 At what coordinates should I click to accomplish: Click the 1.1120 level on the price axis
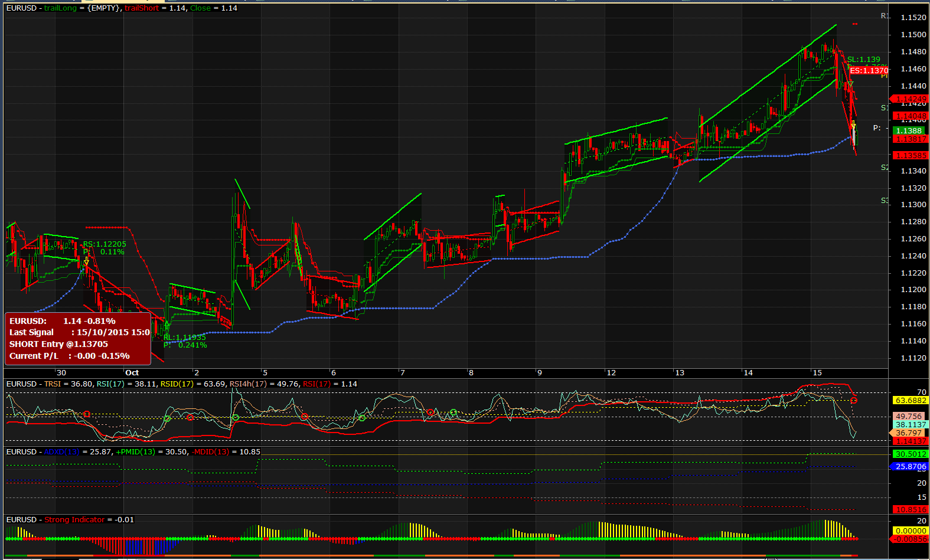[913, 358]
